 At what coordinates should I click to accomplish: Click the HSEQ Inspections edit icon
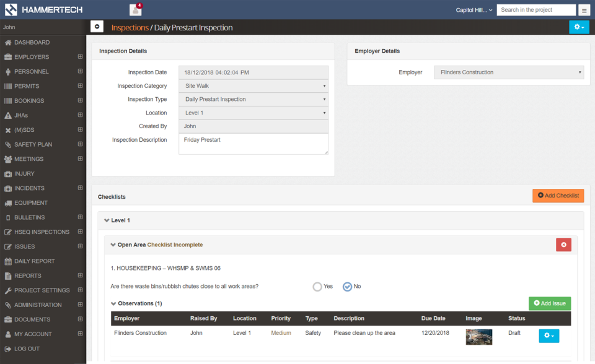[x=8, y=232]
